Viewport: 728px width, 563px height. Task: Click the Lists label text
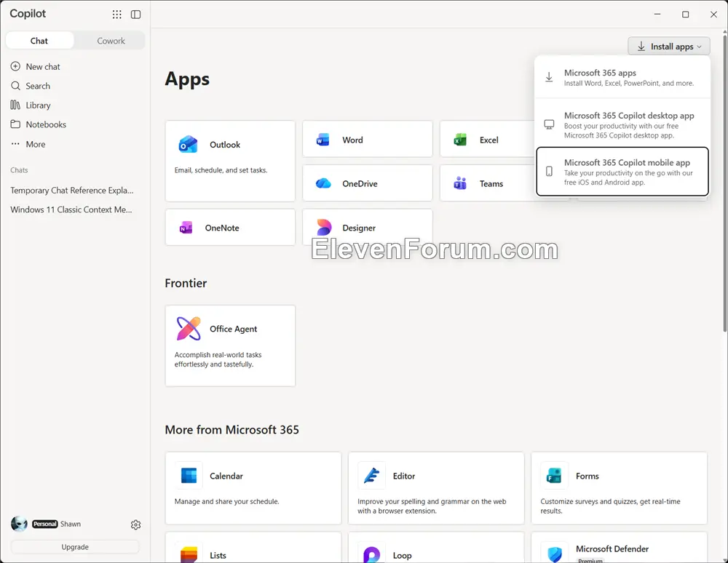(x=218, y=555)
